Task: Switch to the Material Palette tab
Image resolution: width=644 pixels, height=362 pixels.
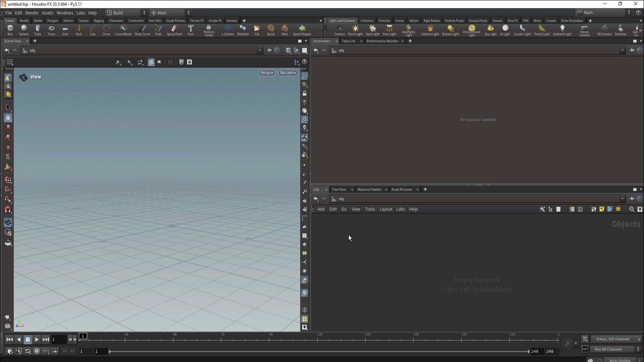Action: pyautogui.click(x=369, y=189)
